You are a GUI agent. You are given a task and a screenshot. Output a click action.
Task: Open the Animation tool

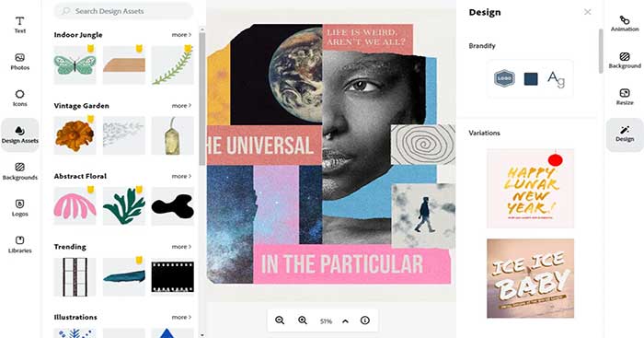point(625,23)
